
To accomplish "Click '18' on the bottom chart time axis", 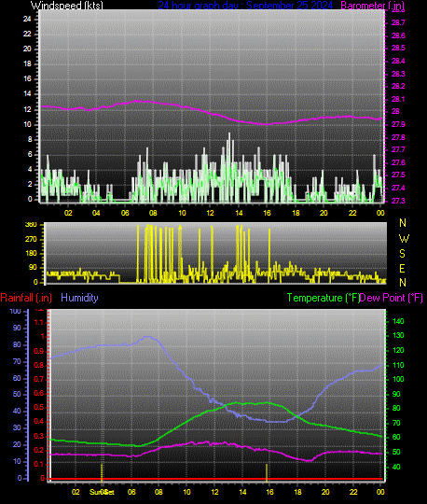I will coord(297,492).
